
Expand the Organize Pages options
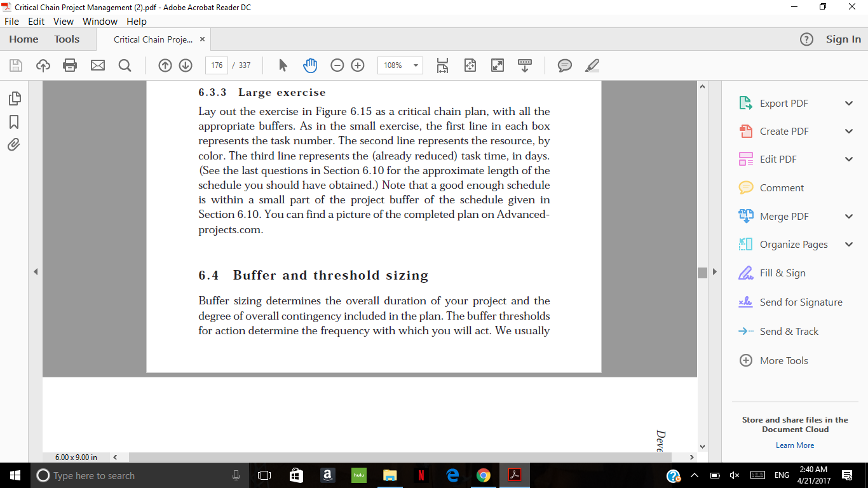click(849, 245)
